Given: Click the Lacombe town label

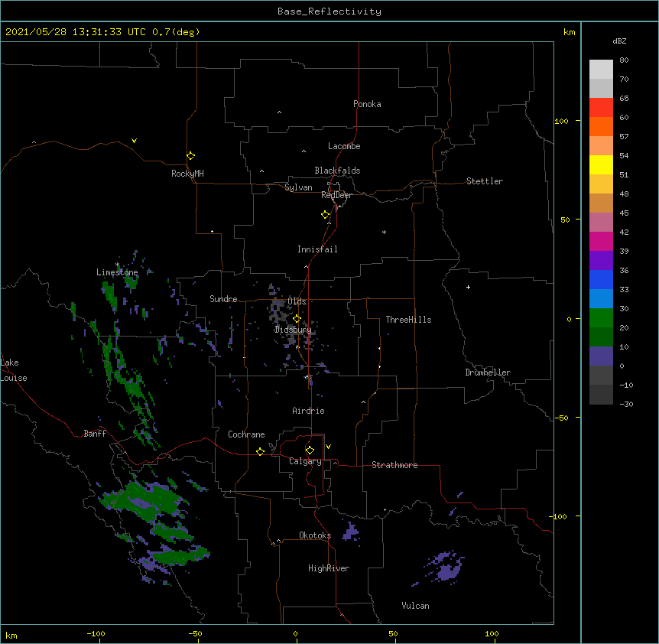Looking at the screenshot, I should coord(344,146).
